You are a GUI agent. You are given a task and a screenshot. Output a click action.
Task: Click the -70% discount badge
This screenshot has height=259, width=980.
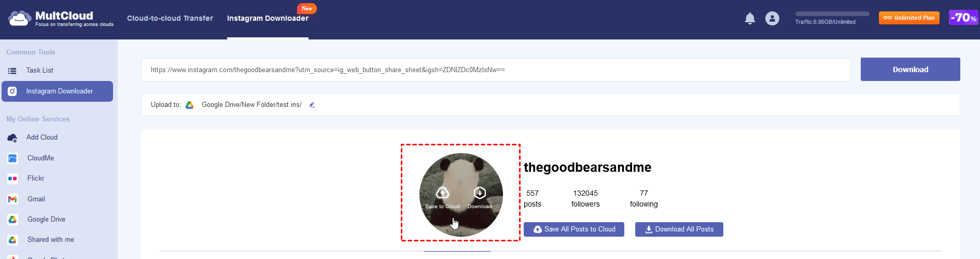click(963, 18)
